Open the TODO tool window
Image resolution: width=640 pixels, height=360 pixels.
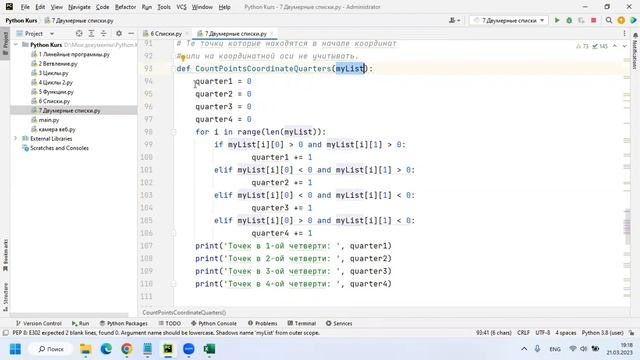[169, 323]
